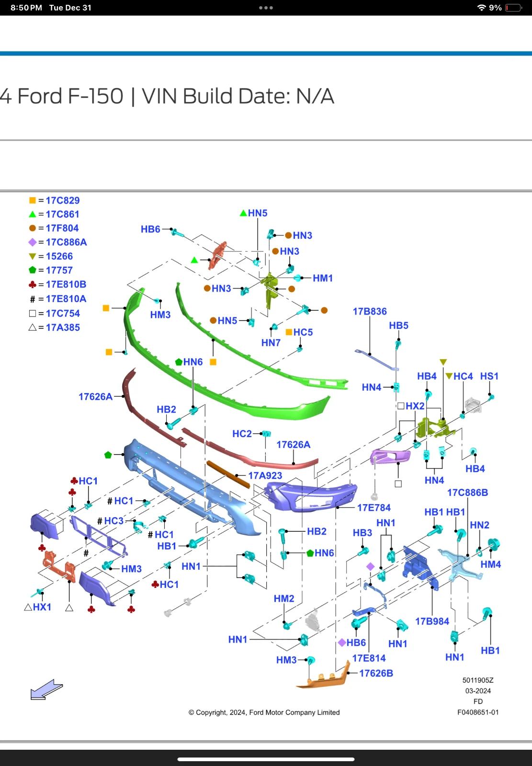
Task: Select the HC4 callout label
Action: coord(463,376)
